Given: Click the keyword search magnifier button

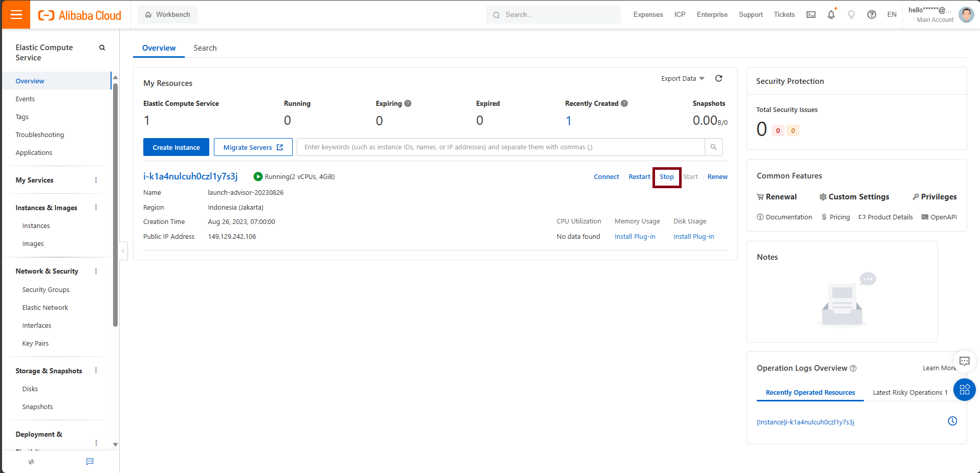Looking at the screenshot, I should click(713, 147).
